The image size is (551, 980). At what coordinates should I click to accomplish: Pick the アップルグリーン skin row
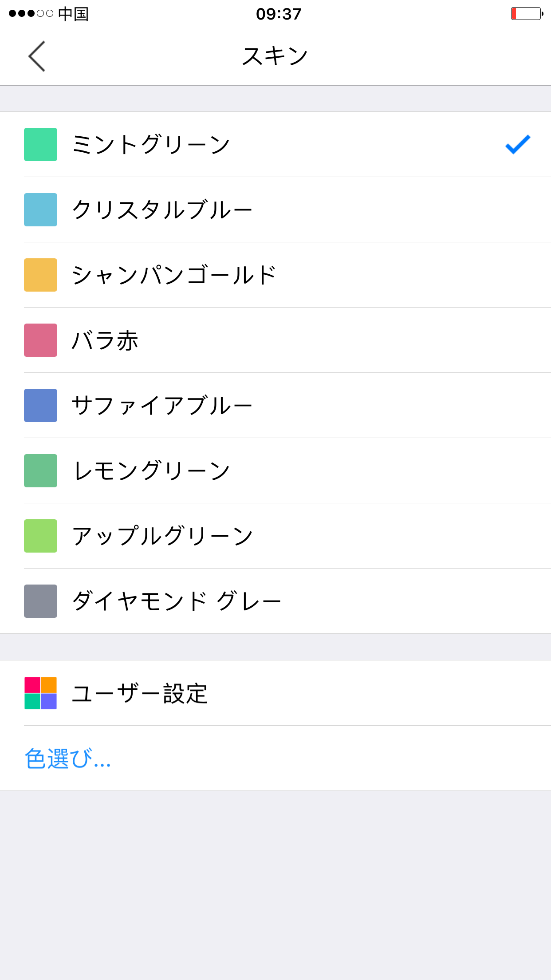(x=275, y=536)
